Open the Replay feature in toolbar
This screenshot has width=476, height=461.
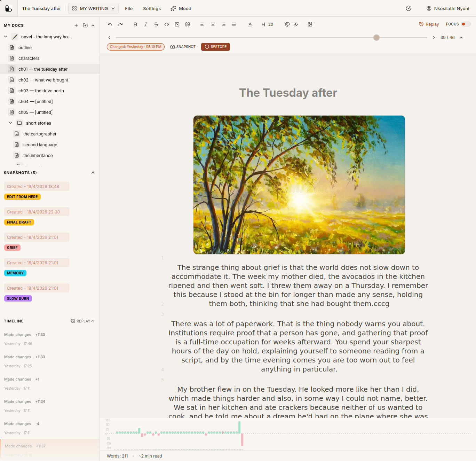[429, 24]
